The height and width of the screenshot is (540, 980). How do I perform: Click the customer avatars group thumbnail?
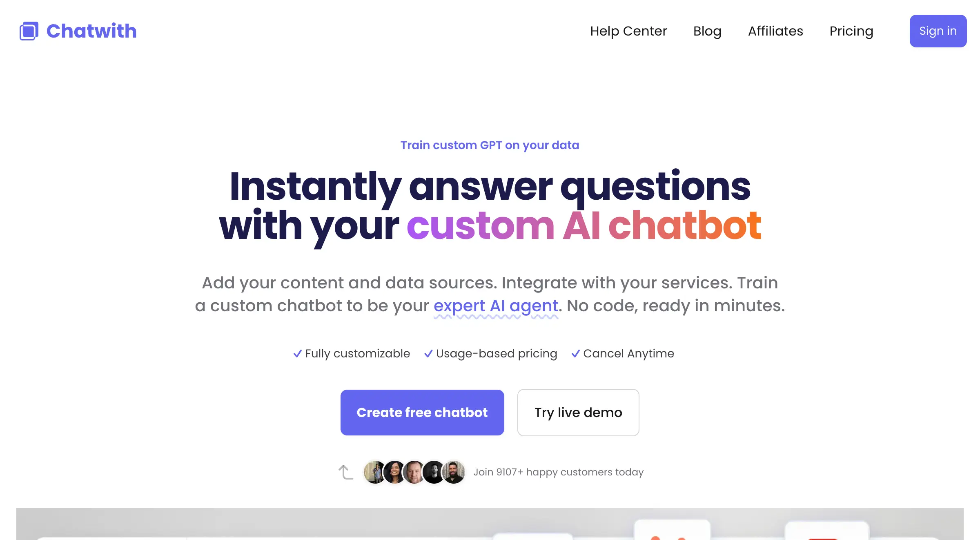[x=414, y=471]
